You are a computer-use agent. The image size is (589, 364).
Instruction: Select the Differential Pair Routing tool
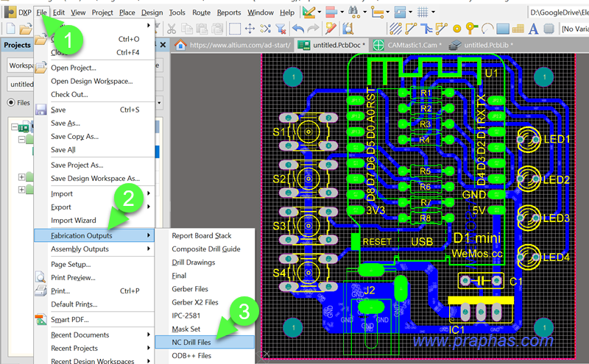(441, 29)
